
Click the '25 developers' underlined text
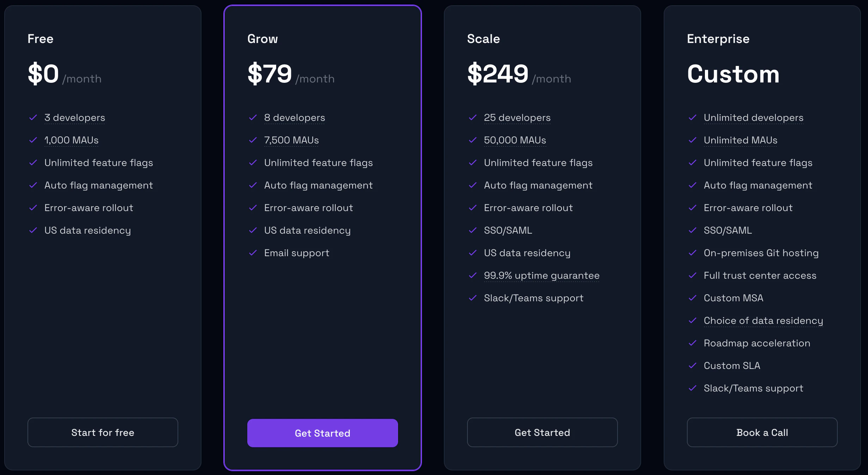[517, 118]
